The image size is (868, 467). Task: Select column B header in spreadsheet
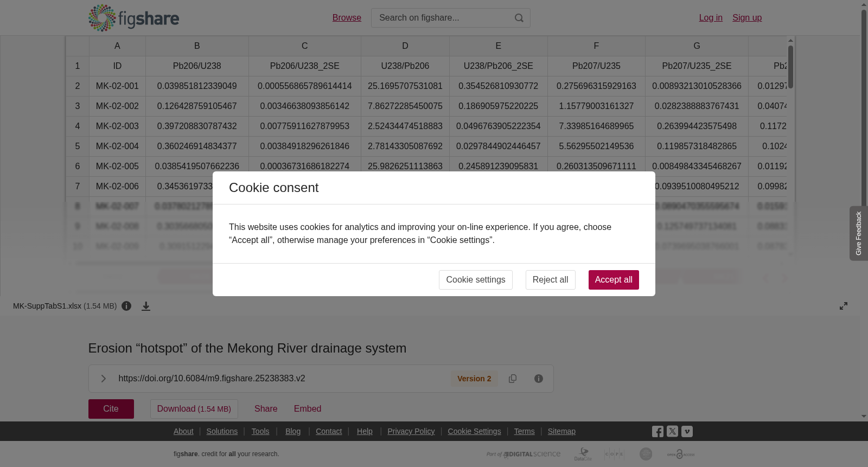tap(197, 46)
